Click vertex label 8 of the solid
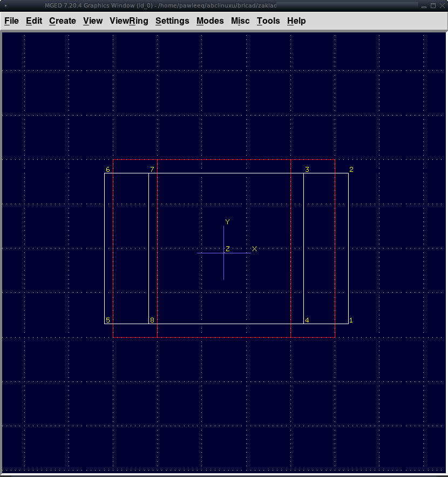 point(152,320)
